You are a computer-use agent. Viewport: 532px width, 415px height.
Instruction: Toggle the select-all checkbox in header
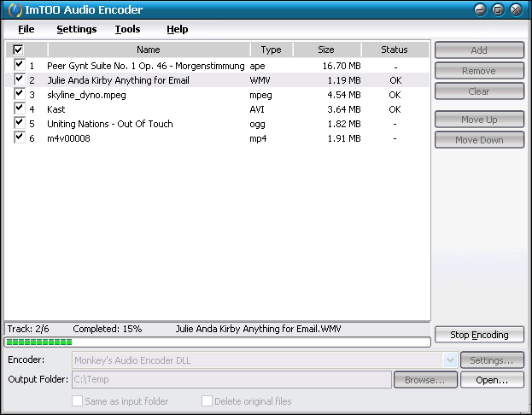[x=18, y=50]
